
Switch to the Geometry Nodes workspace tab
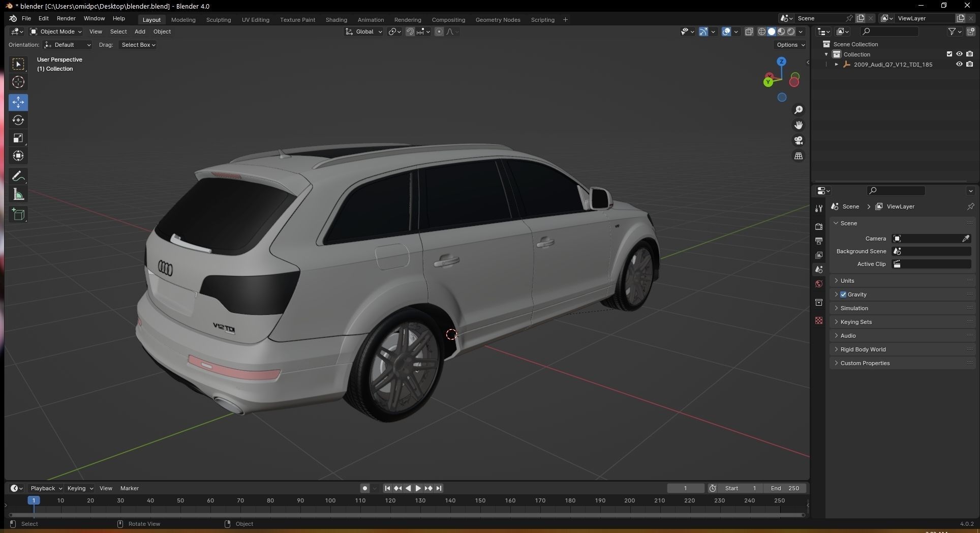tap(498, 20)
